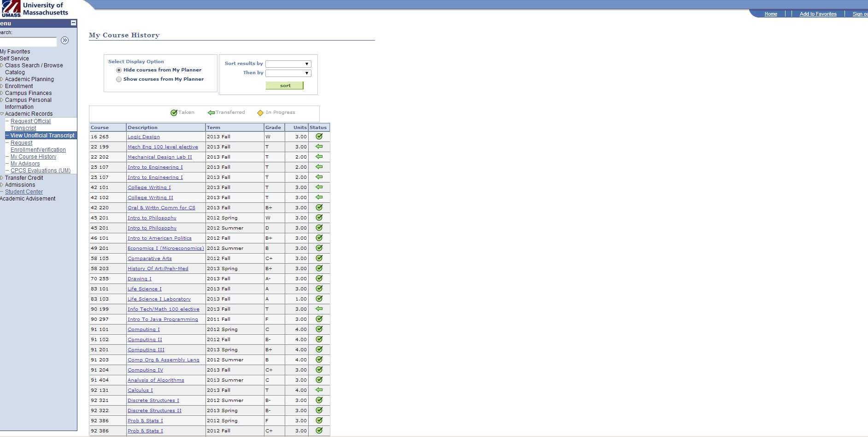The image size is (868, 437).
Task: Click the menu search go arrow icon
Action: 65,41
